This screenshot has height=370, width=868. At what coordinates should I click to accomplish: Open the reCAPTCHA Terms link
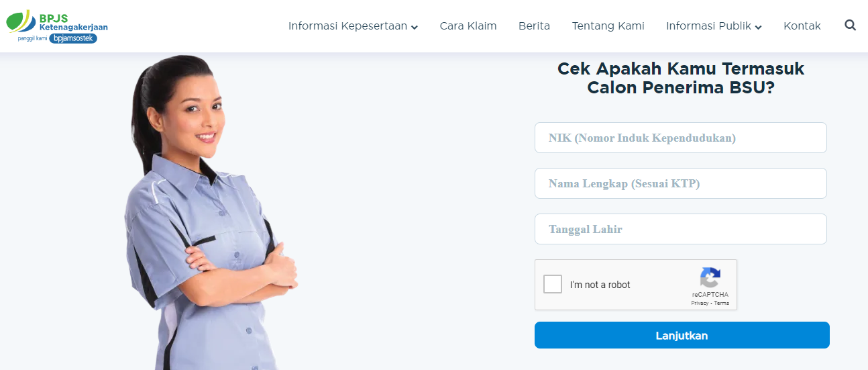tap(721, 304)
